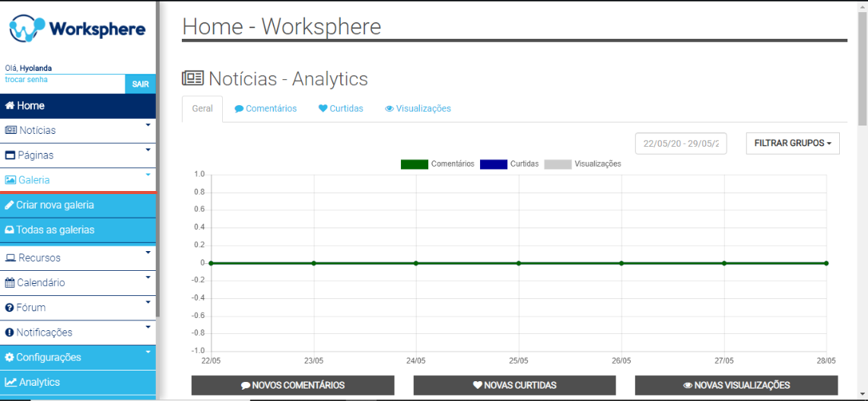Click the speech bubble icon in Novos Comentários

(246, 386)
